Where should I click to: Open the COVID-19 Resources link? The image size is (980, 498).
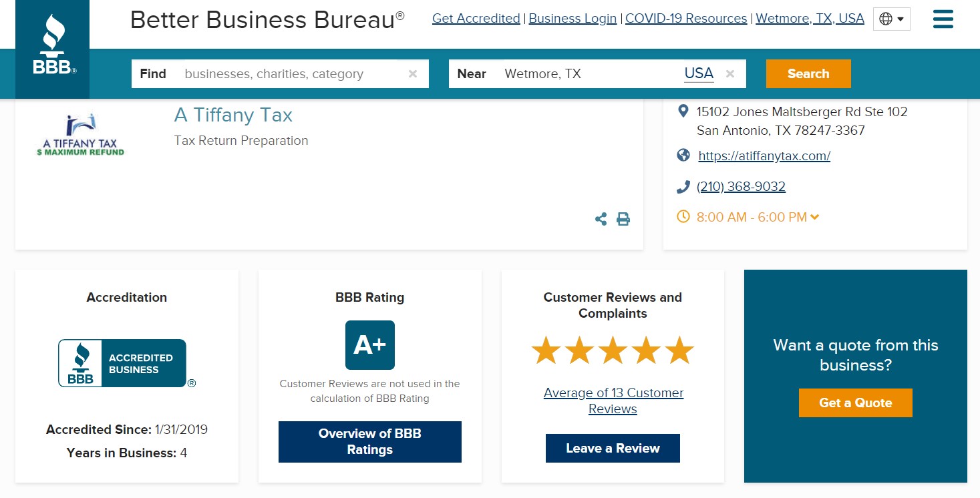coord(686,19)
